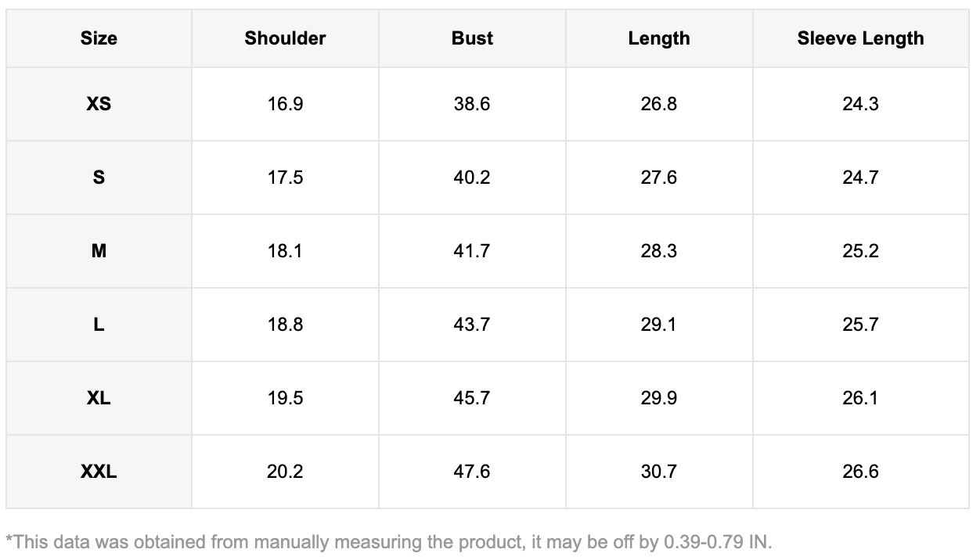Click the 30.7 length value for XXL

point(659,472)
